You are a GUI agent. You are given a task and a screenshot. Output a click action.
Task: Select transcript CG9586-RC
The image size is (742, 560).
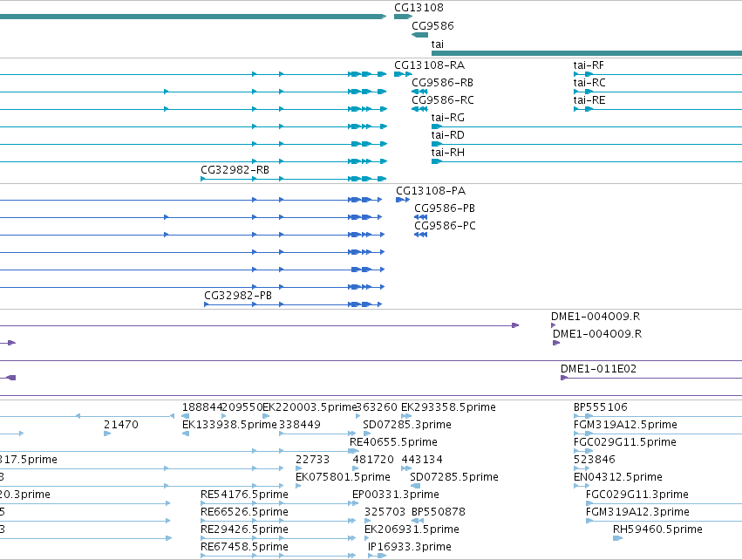(x=442, y=100)
